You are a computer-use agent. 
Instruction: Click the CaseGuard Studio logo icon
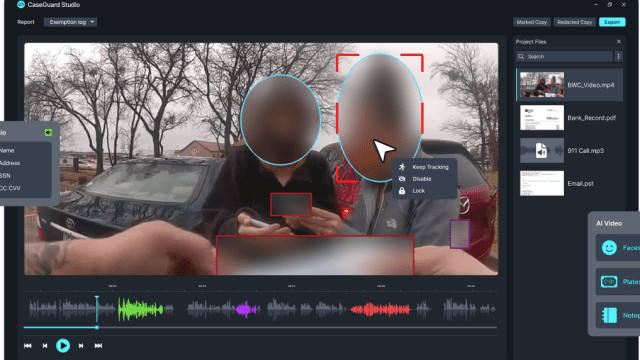(x=21, y=4)
